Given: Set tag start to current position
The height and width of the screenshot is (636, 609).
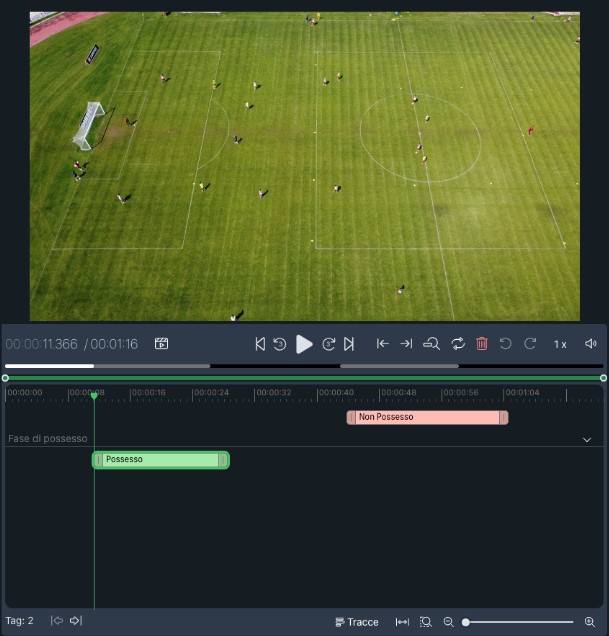Looking at the screenshot, I should tap(382, 344).
